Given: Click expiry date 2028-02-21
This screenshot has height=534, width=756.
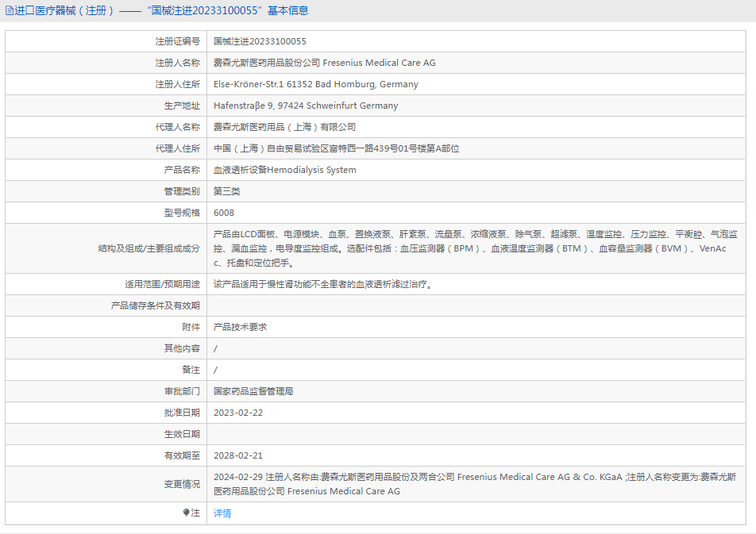Looking at the screenshot, I should click(238, 455).
